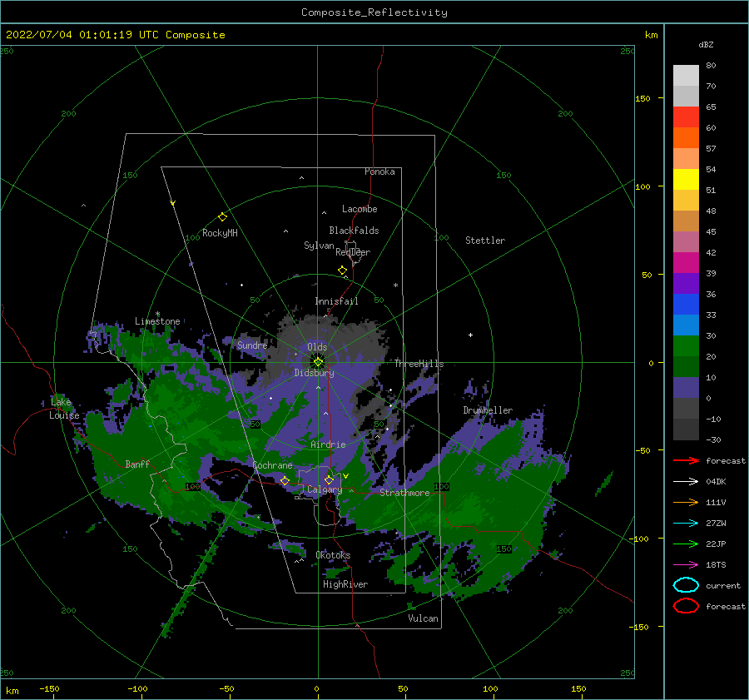
Task: Click the magenta 18TS arrow symbol
Action: 686,564
